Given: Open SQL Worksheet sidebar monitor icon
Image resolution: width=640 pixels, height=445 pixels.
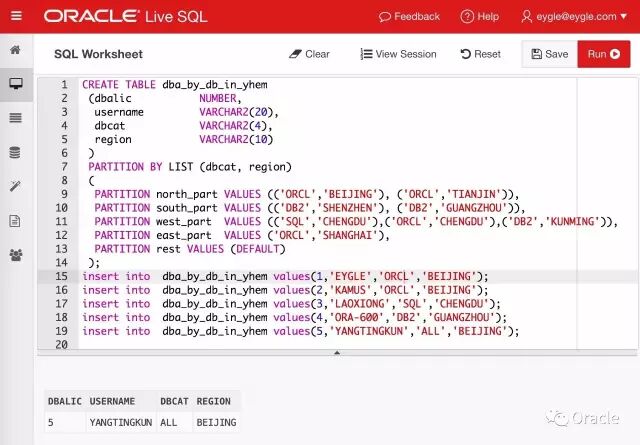Looking at the screenshot, I should point(16,84).
